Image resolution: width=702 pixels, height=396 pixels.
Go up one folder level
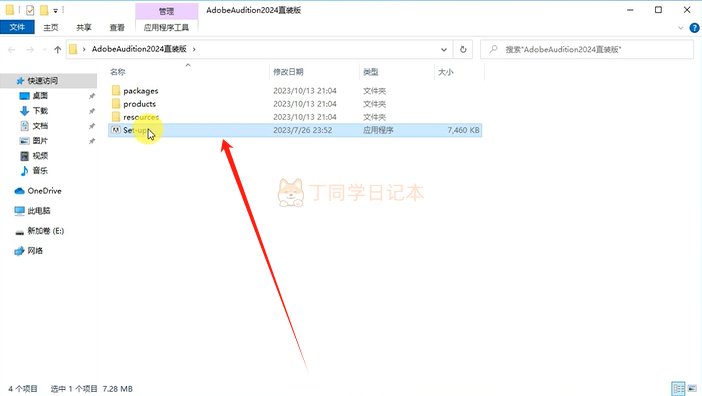[x=57, y=50]
